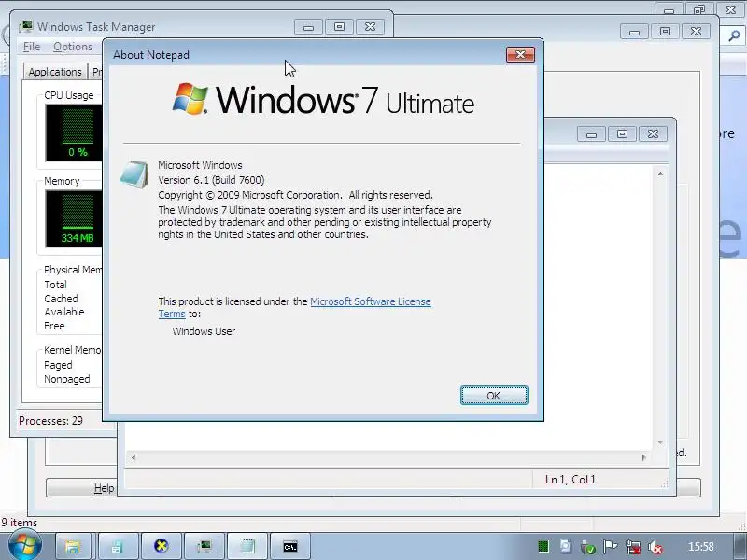Open the Options menu in Task Manager
The width and height of the screenshot is (747, 560).
73,47
